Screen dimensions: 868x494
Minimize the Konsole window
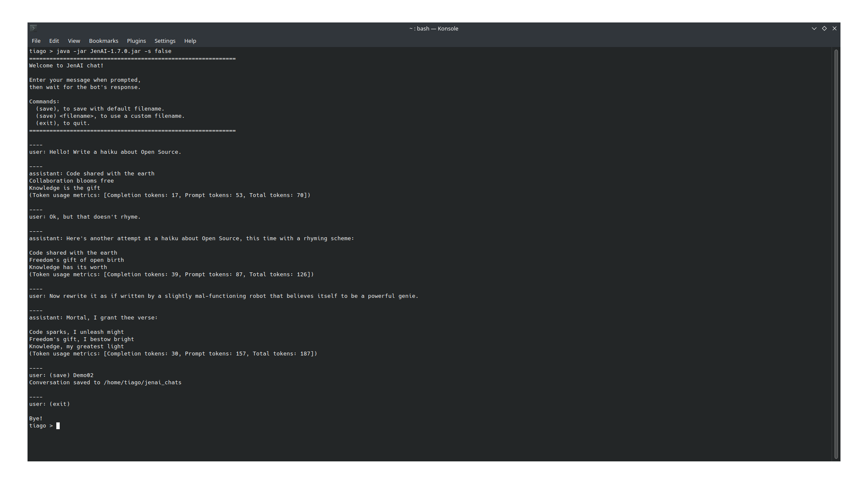pyautogui.click(x=814, y=28)
